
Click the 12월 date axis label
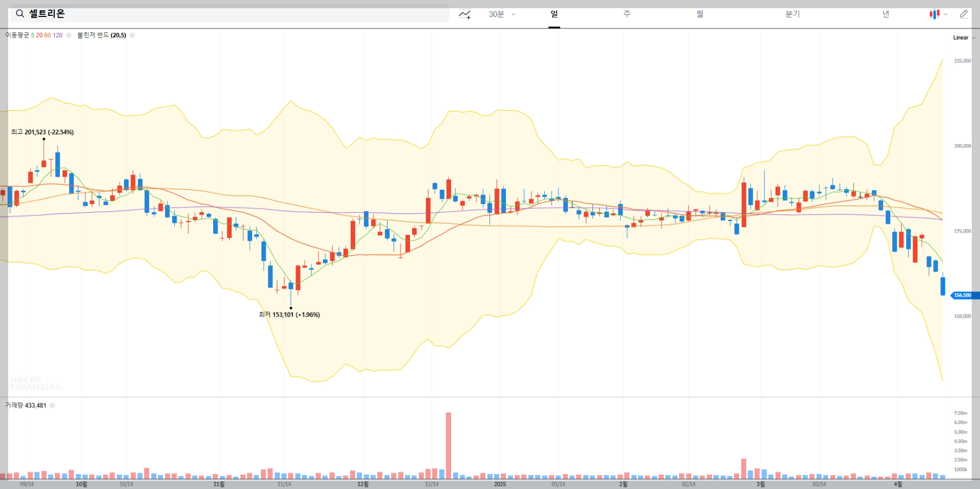(x=363, y=484)
